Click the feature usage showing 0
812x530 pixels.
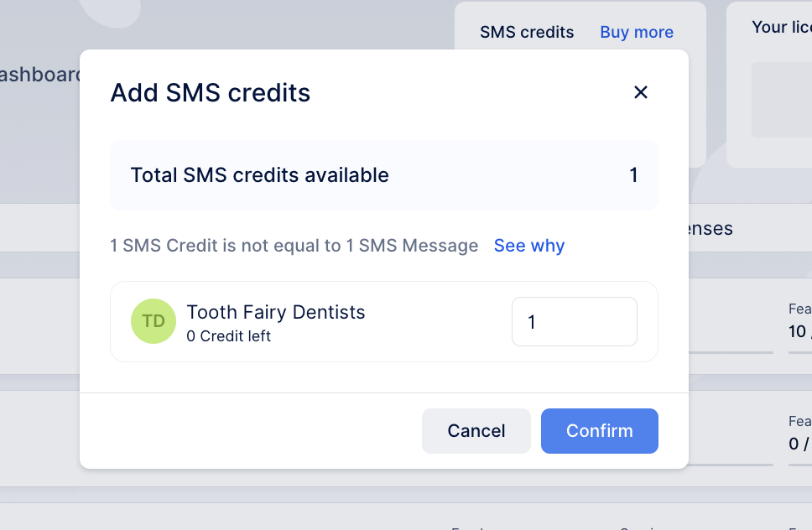point(797,444)
